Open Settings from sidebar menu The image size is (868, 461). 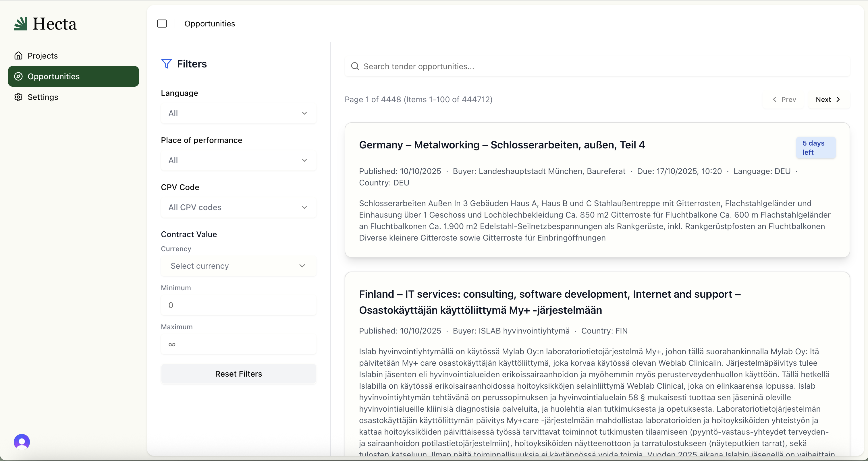[x=43, y=97]
